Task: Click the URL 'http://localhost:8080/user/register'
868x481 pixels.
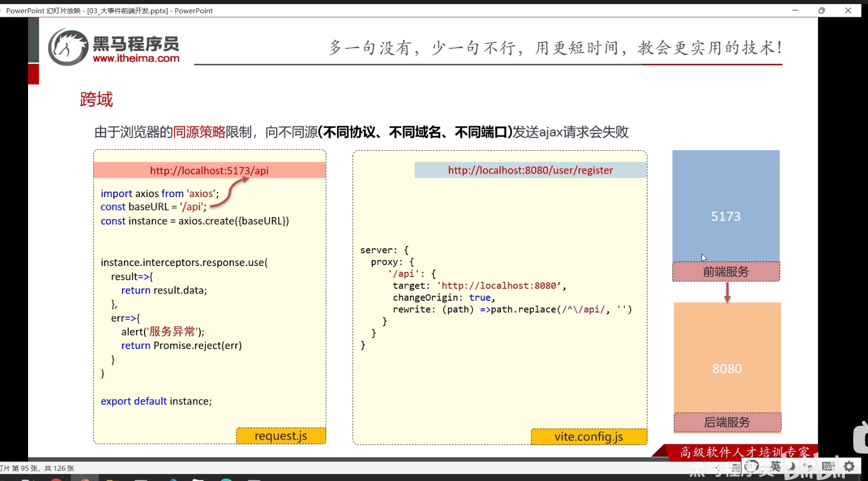Action: (531, 170)
